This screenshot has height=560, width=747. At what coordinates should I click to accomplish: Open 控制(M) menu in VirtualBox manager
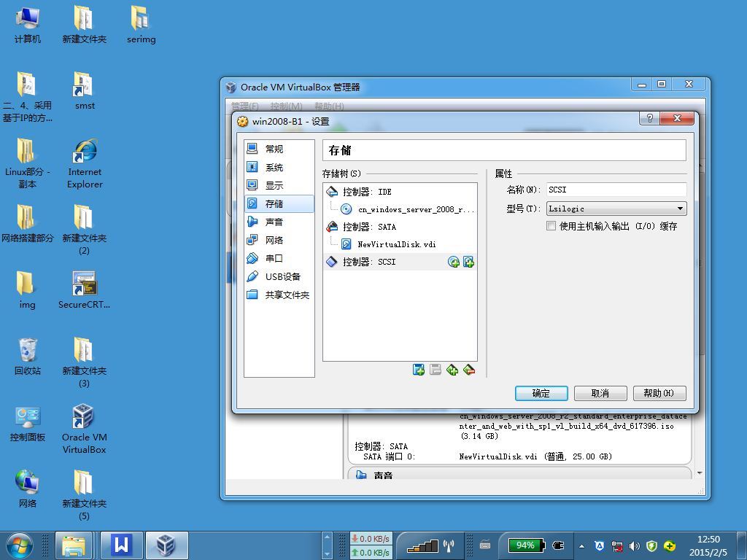click(286, 106)
